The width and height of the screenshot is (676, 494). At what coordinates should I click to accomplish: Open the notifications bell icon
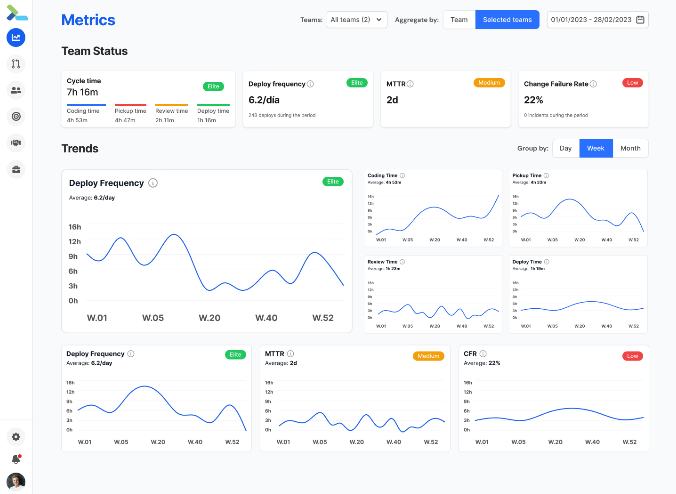[x=16, y=458]
